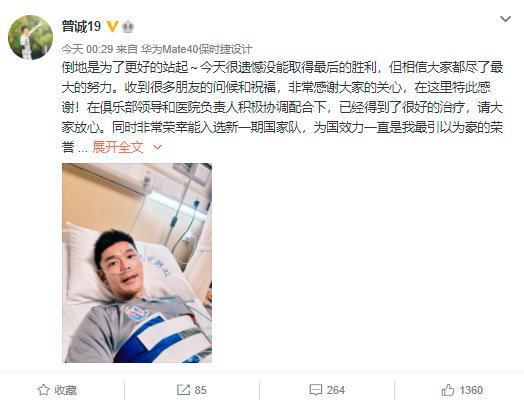Click the star favorite icon

click(43, 390)
